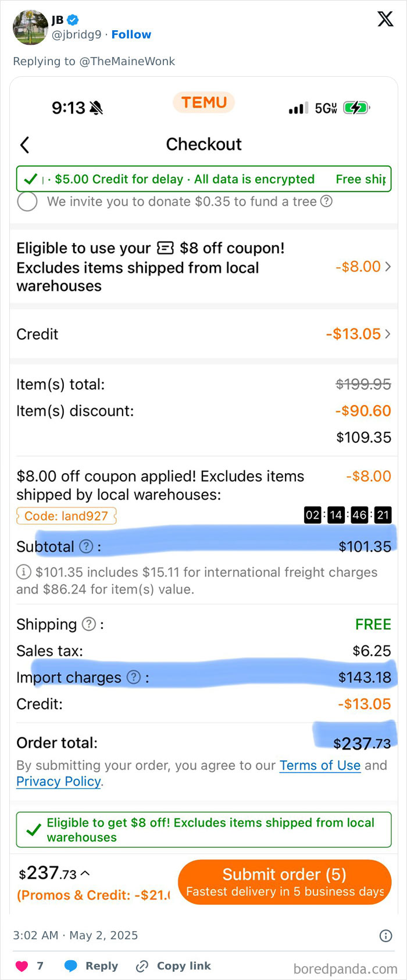This screenshot has width=407, height=980.
Task: Select the radio button to donate $0.35
Action: tap(27, 201)
